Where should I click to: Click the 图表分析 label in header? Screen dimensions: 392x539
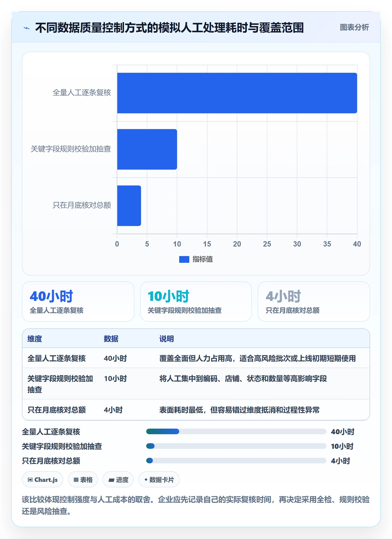[x=354, y=27]
